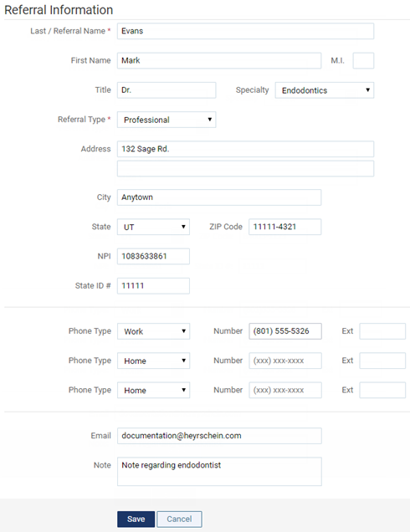Change the Work phone type dropdown
This screenshot has height=532, width=410.
pyautogui.click(x=153, y=331)
